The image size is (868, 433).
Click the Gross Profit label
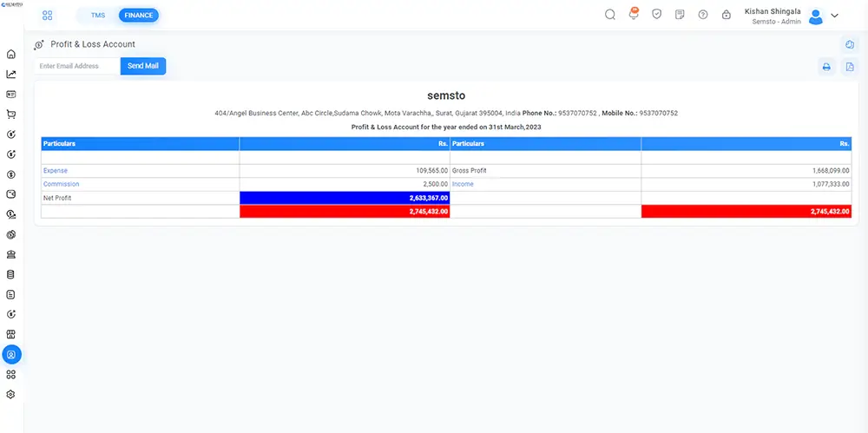click(469, 171)
